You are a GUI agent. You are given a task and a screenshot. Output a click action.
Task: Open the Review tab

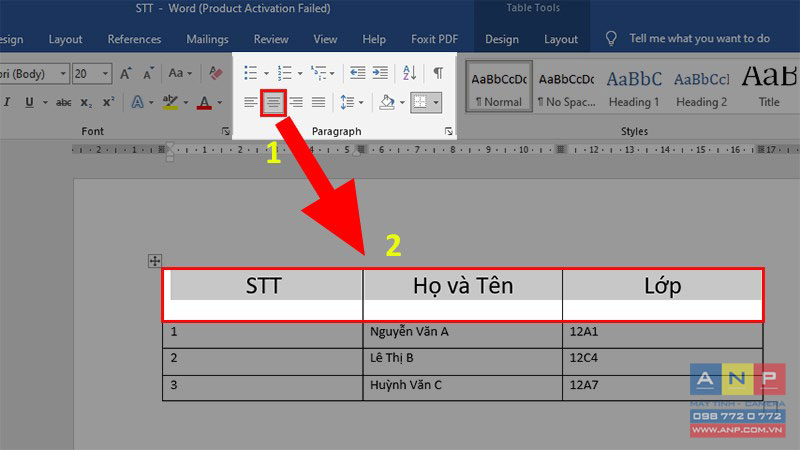coord(271,39)
